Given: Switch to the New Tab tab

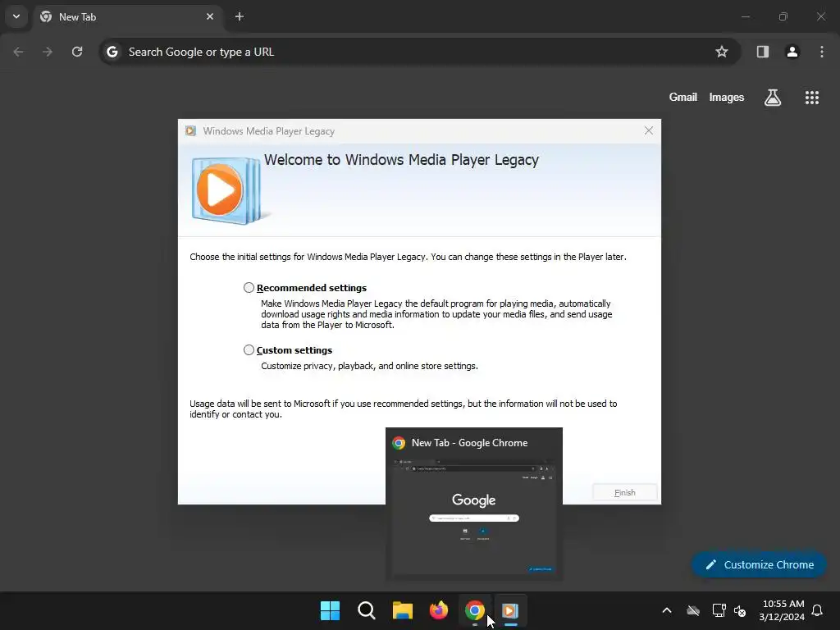Looking at the screenshot, I should click(127, 16).
